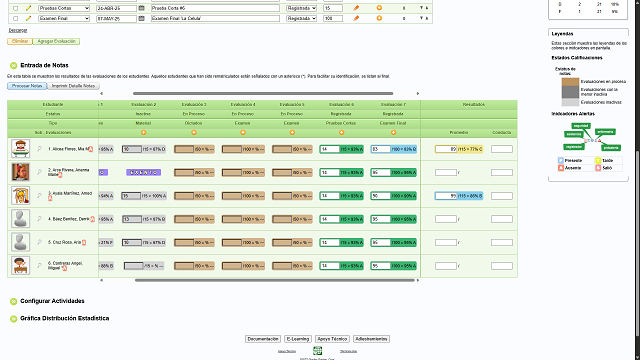Click the Procesar Notas button
Screen dimensions: 640x360
[x=27, y=86]
